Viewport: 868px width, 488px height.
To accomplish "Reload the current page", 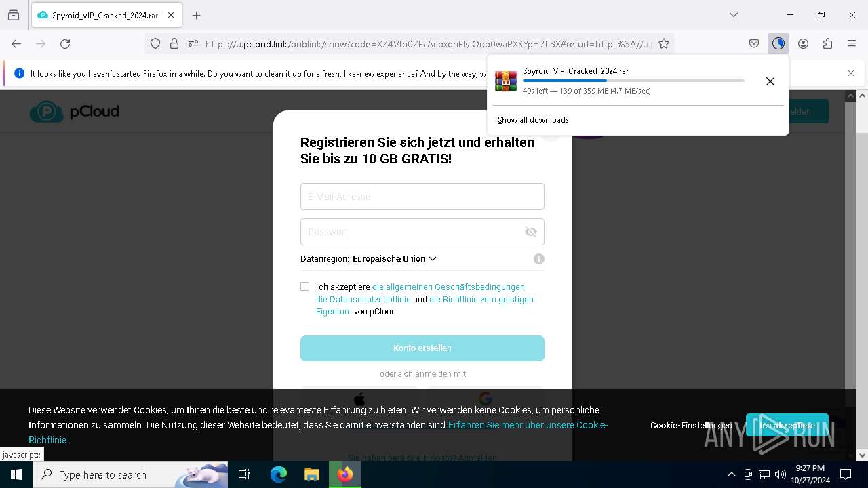I will [x=65, y=43].
